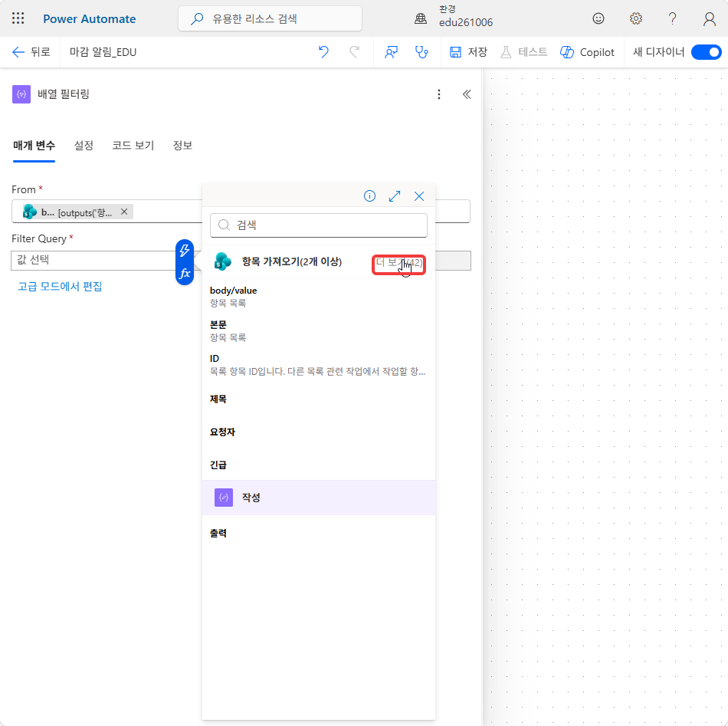Open the fx expression editor

click(x=185, y=273)
